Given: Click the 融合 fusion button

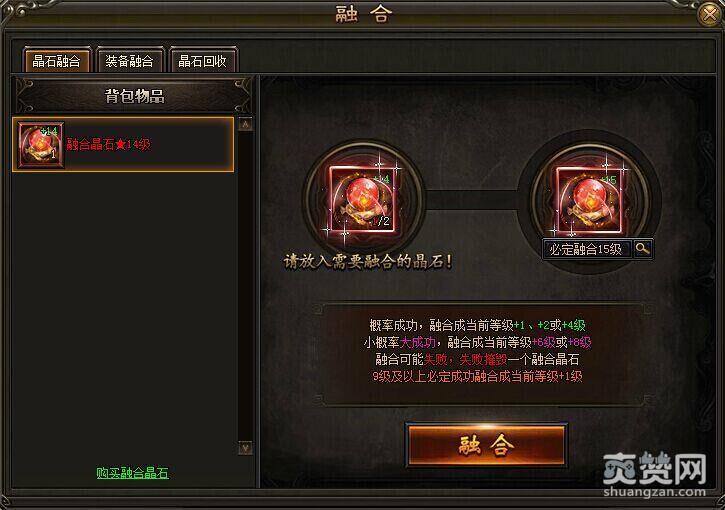Looking at the screenshot, I should click(x=486, y=445).
